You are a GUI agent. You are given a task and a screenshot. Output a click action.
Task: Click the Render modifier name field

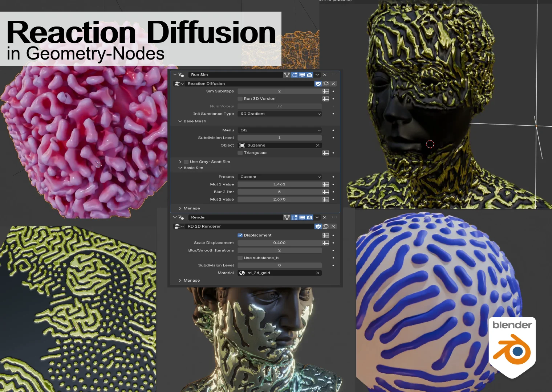click(235, 217)
